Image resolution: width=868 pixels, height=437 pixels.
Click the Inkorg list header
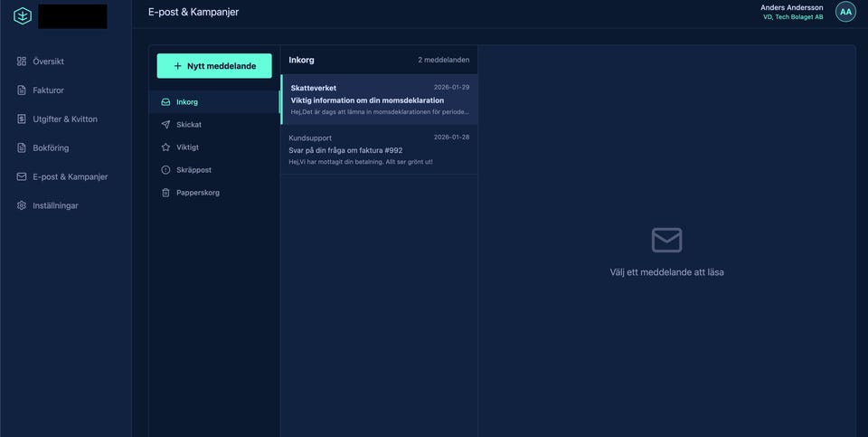coord(302,60)
